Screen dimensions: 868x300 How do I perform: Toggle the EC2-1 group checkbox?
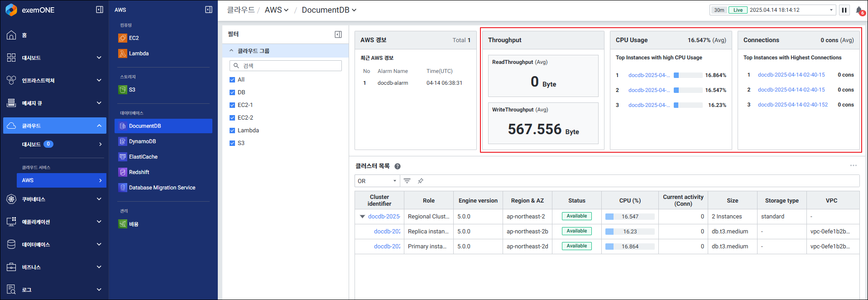pyautogui.click(x=232, y=105)
